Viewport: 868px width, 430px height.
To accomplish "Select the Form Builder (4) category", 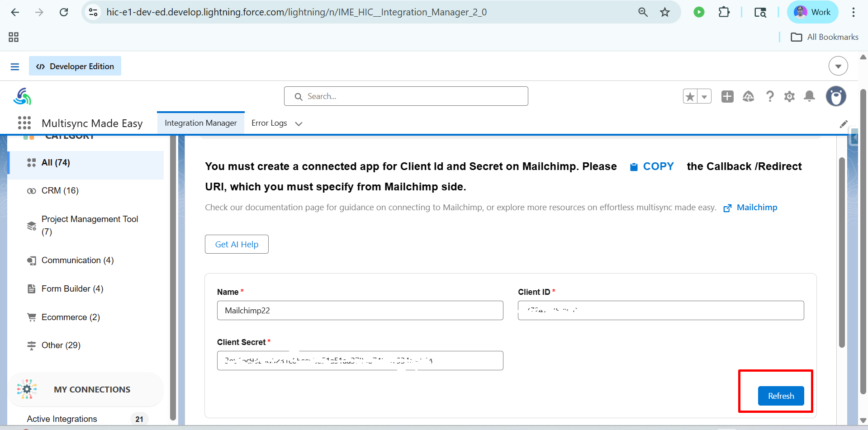I will 86,289.
